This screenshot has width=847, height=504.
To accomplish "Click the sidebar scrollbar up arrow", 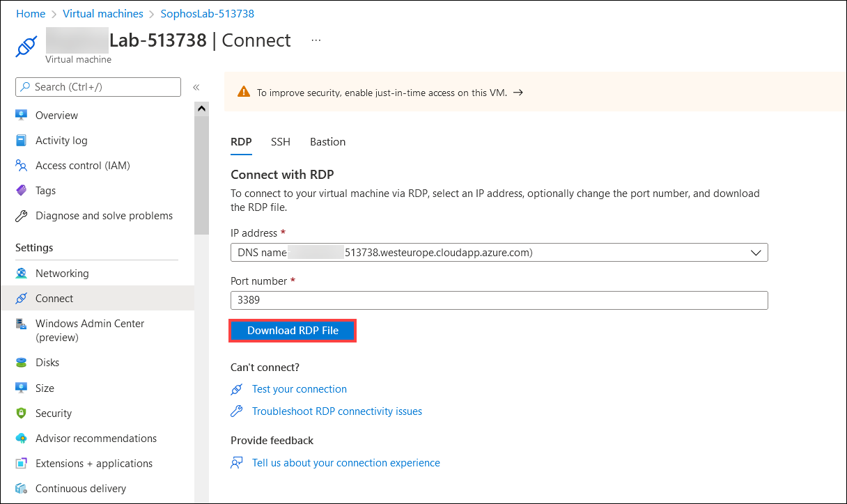I will (x=202, y=109).
